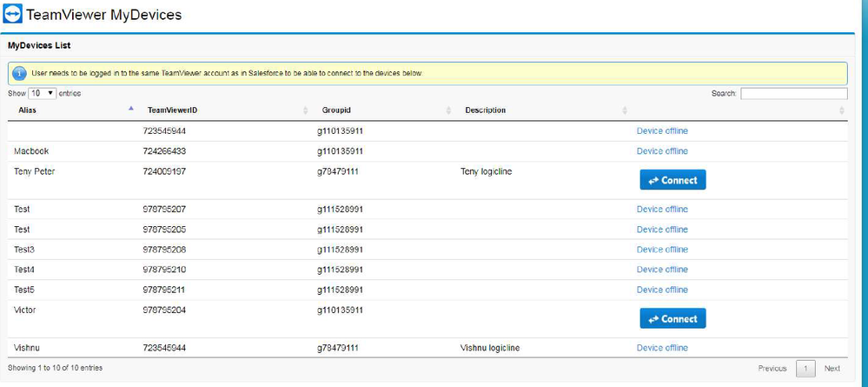Connect to the Victor device
This screenshot has height=387, width=868.
(673, 318)
